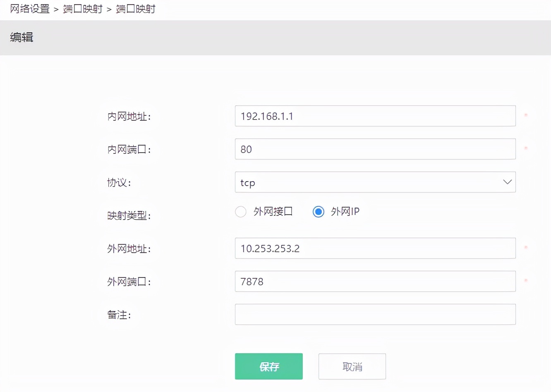Click the 外网端口 label
Screen dimensions: 551x392
click(x=129, y=282)
